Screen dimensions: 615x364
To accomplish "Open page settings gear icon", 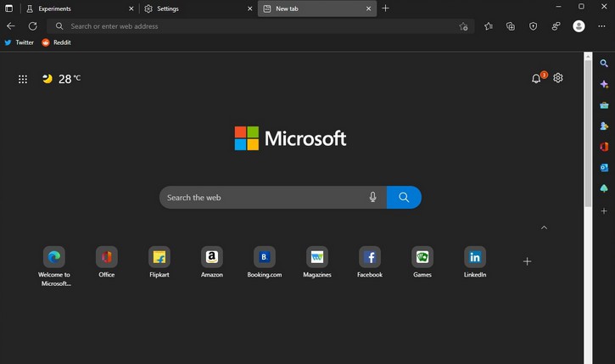I will [558, 78].
